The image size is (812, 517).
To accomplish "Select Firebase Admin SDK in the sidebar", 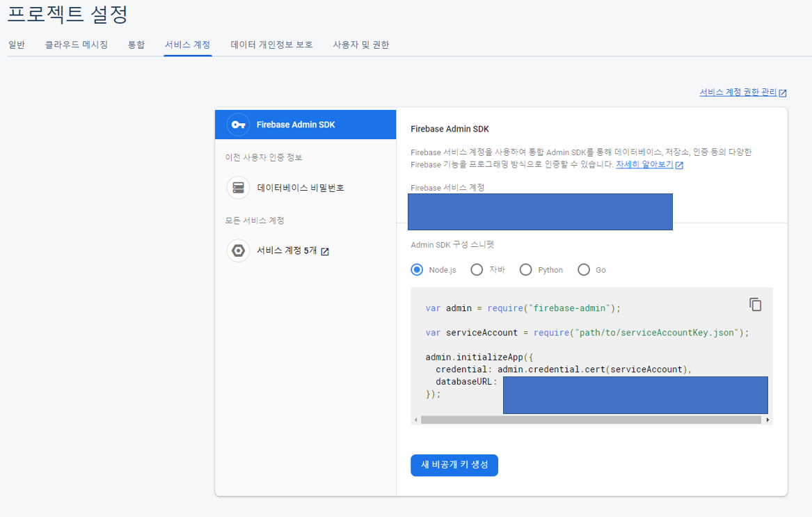I will pos(305,125).
